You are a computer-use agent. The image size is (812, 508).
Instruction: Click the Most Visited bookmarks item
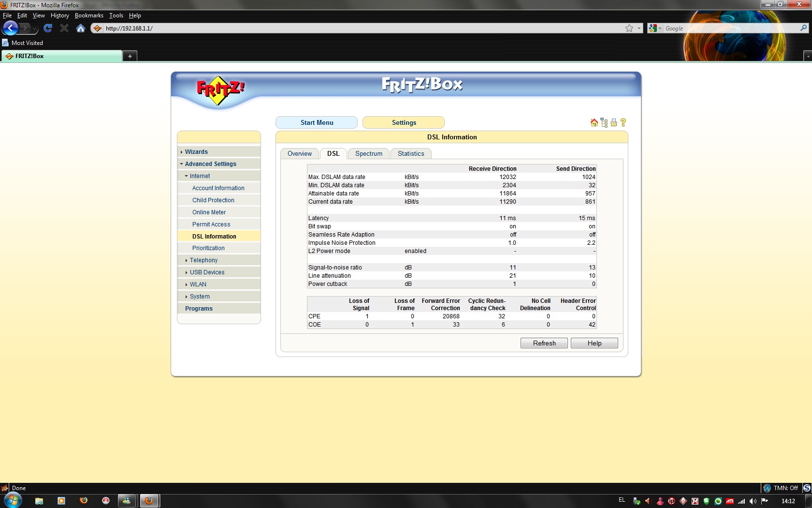coord(23,43)
